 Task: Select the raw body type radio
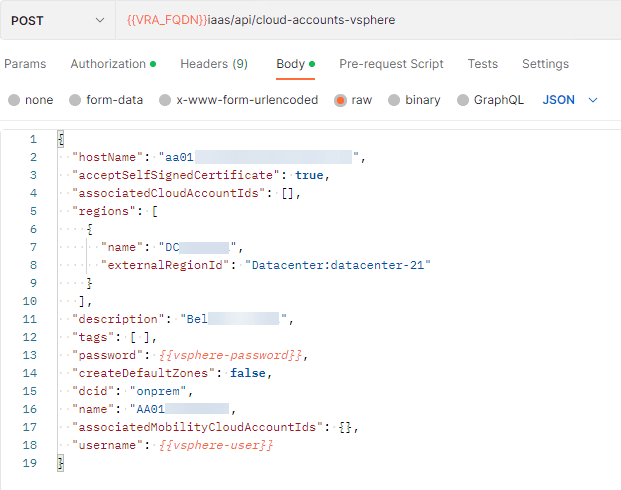point(341,100)
